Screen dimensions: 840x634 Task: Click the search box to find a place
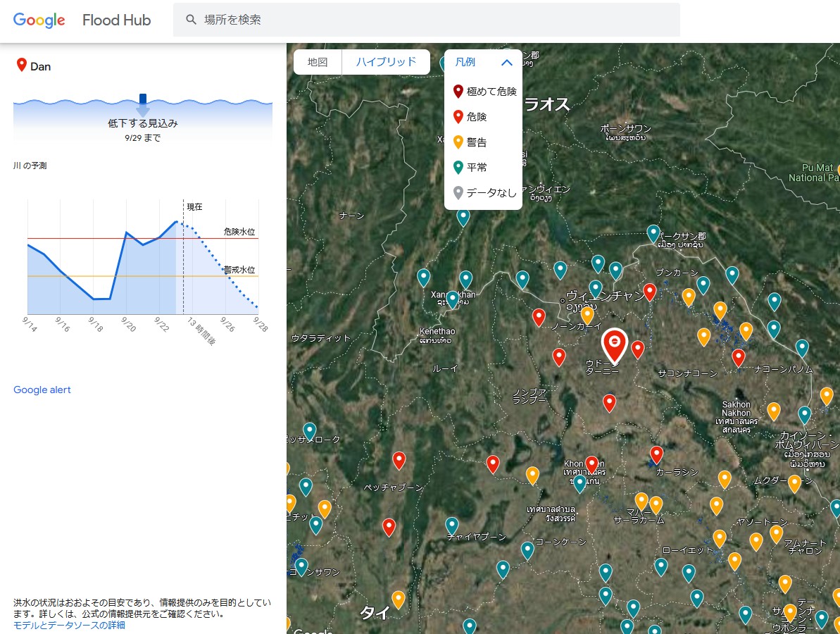(x=427, y=20)
